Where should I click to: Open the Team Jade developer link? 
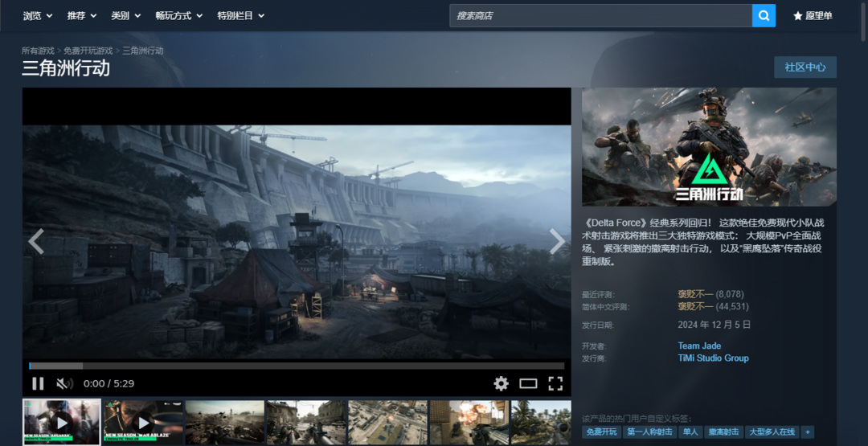(x=699, y=346)
